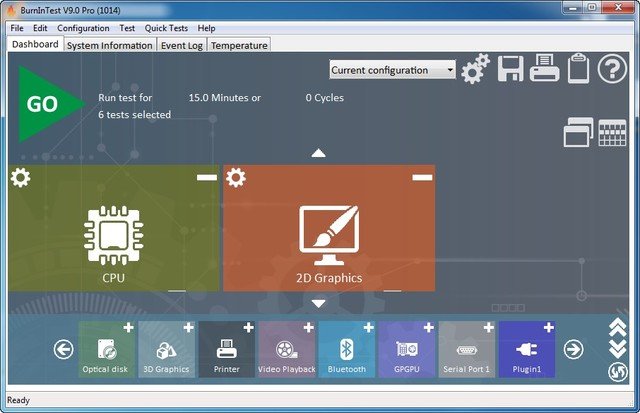The image size is (640, 413).
Task: Copy results with the clipboard icon
Action: coord(578,68)
